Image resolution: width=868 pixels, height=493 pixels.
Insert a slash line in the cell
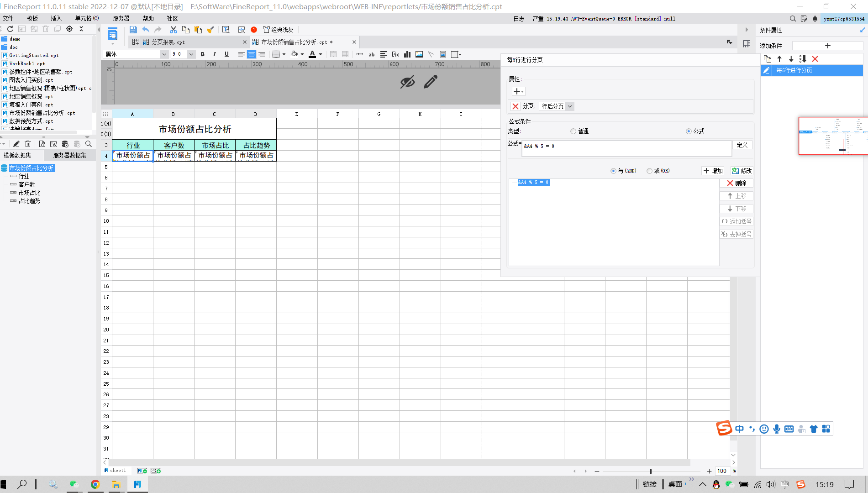[x=431, y=54]
